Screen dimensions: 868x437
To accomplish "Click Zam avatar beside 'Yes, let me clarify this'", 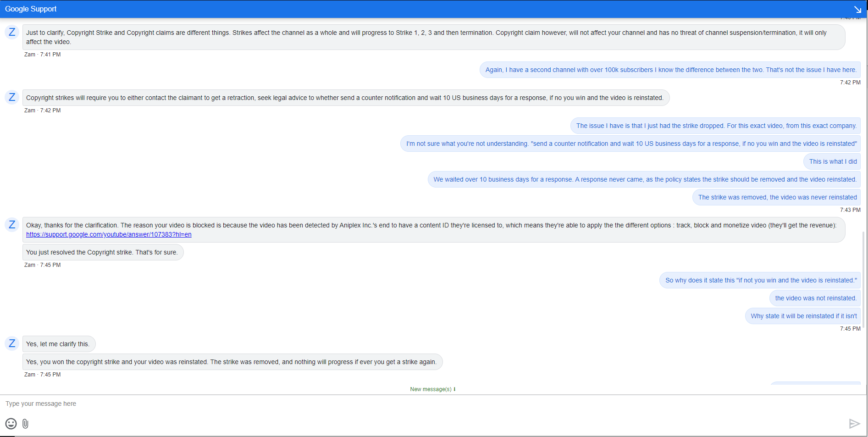I will 12,343.
